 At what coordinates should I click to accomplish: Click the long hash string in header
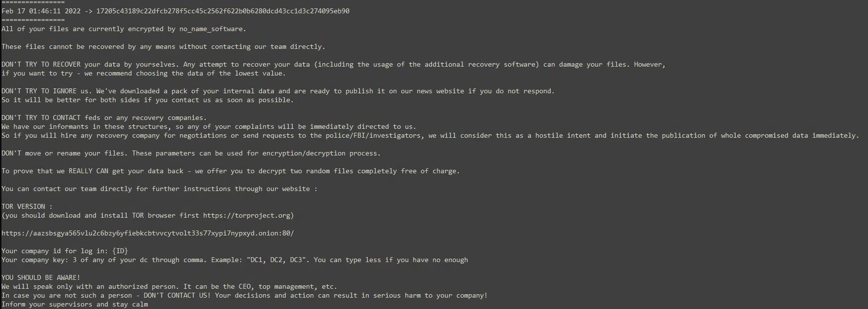pyautogui.click(x=222, y=11)
